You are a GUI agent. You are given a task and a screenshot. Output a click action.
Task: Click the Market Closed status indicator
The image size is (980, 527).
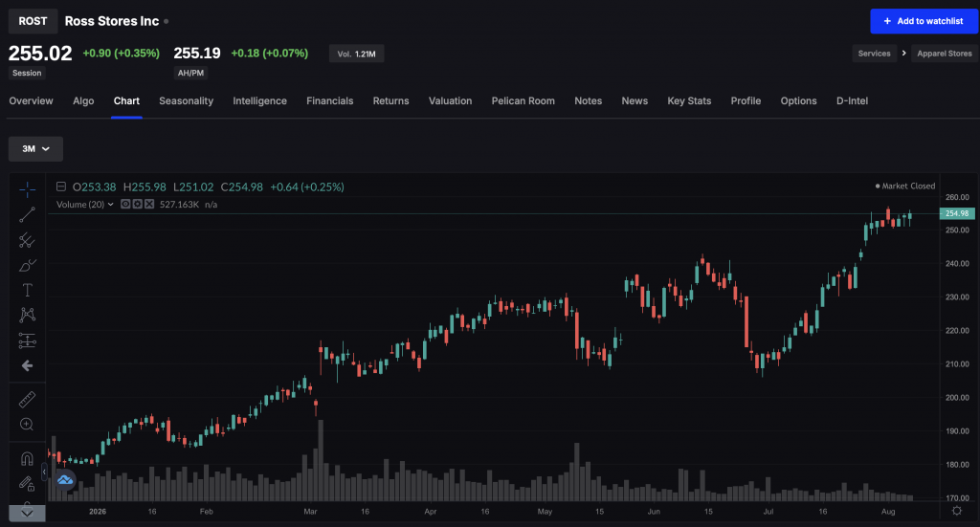[x=905, y=187]
